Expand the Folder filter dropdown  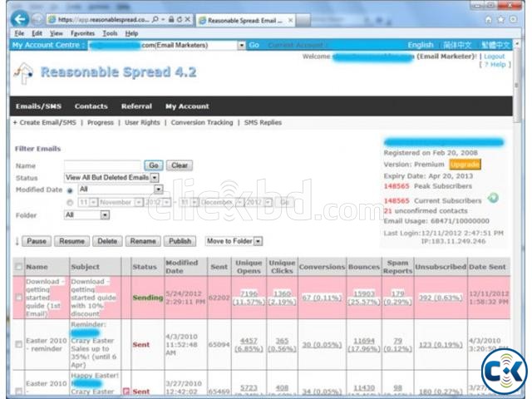click(x=105, y=215)
